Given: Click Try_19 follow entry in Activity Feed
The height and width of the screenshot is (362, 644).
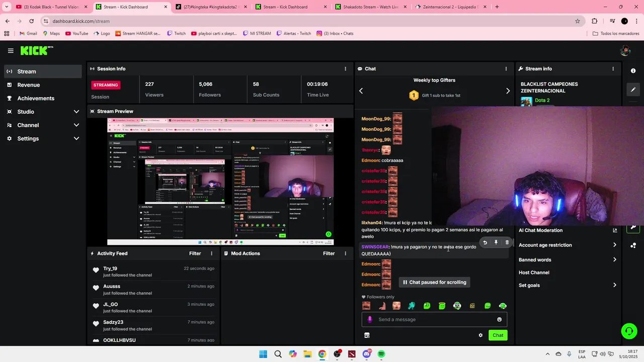Looking at the screenshot, I should pyautogui.click(x=153, y=272).
